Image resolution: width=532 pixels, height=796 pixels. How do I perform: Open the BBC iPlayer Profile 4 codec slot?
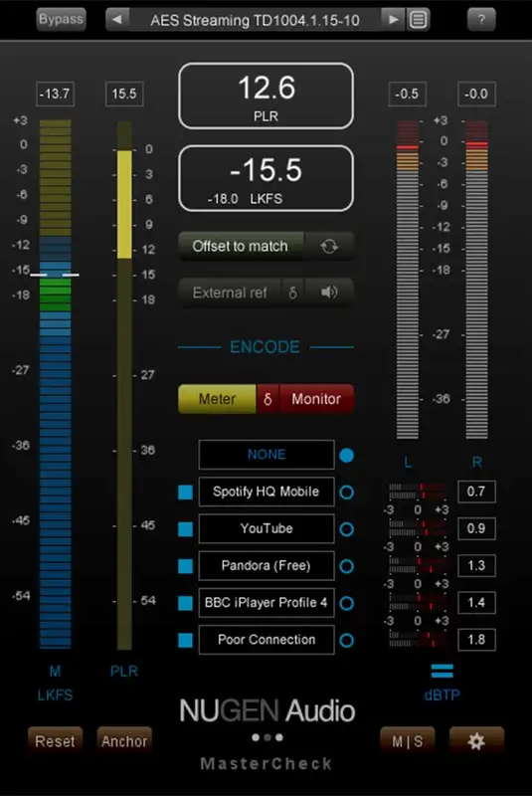(266, 603)
